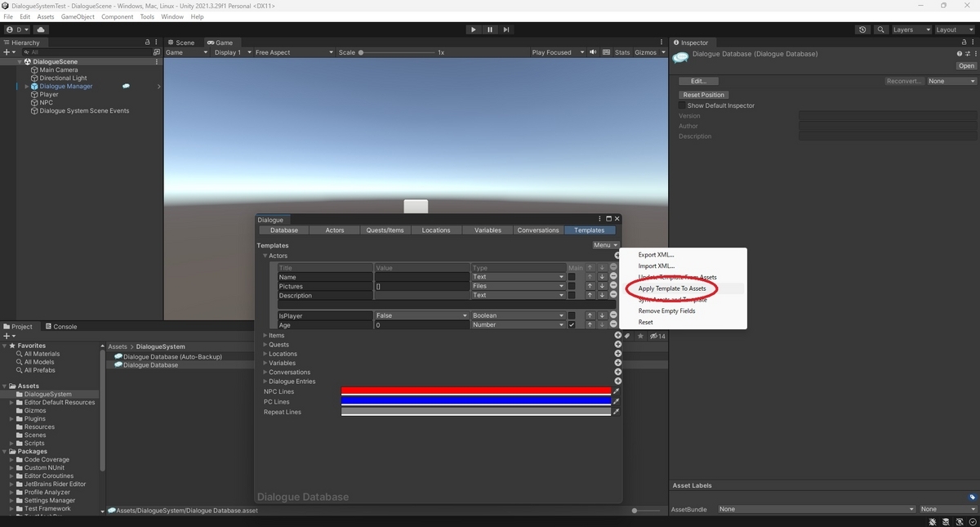Click the Hierarchy create plus button

pyautogui.click(x=8, y=52)
